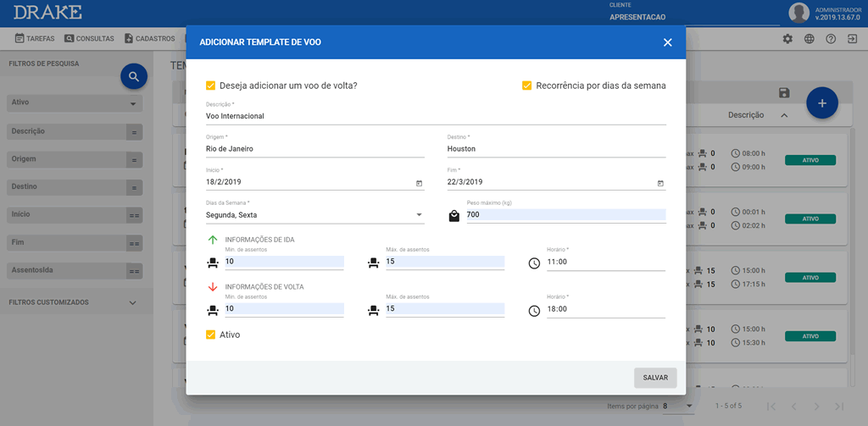Open the Consultas menu

click(x=89, y=39)
